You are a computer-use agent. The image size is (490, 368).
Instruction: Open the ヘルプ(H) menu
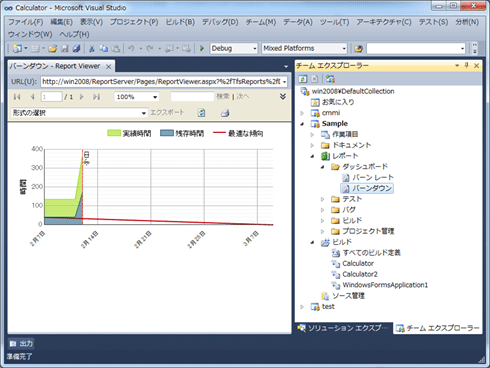(74, 34)
